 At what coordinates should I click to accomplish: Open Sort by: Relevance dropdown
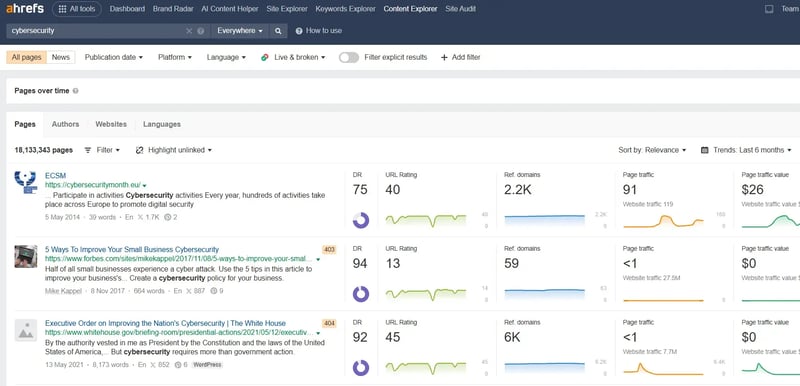(x=653, y=150)
